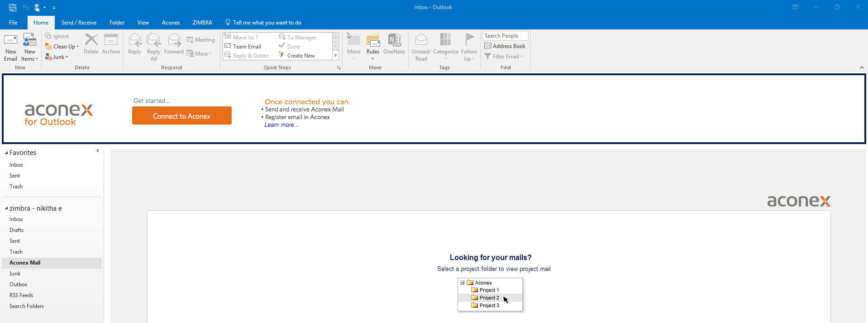Viewport: 868px width, 323px height.
Task: Open the Filter Email dropdown
Action: point(504,57)
